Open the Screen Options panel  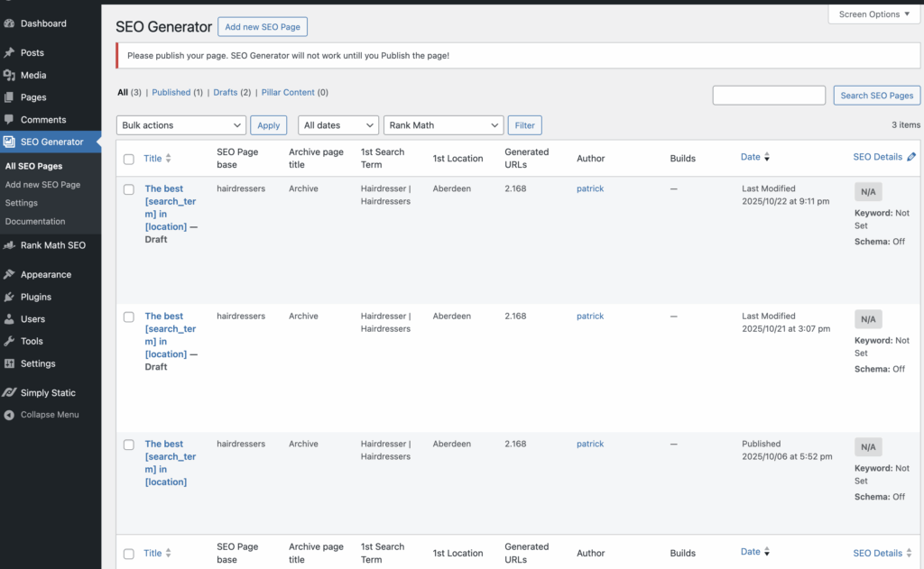point(874,14)
